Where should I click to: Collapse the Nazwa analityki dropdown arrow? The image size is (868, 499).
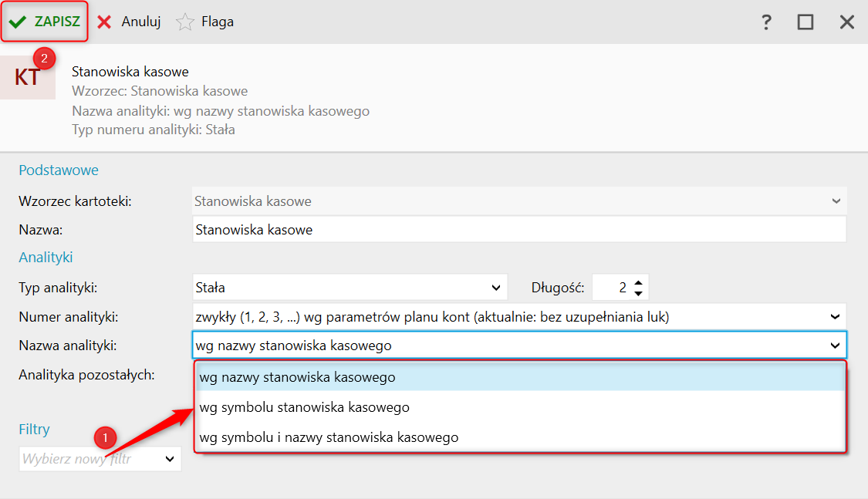pos(836,346)
